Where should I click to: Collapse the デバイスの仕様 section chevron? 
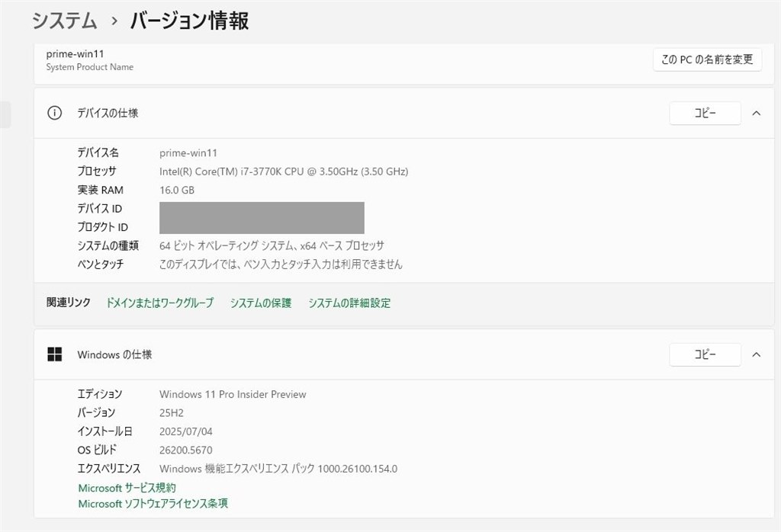(x=756, y=113)
